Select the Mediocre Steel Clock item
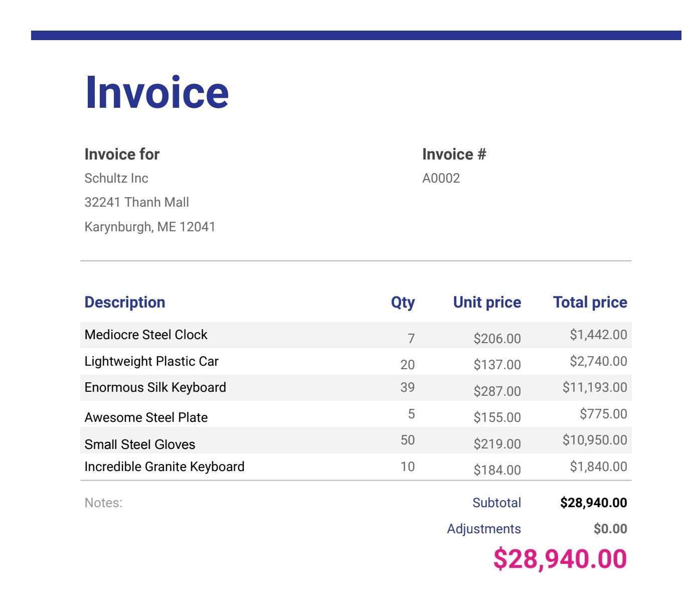The image size is (689, 616). tap(146, 335)
